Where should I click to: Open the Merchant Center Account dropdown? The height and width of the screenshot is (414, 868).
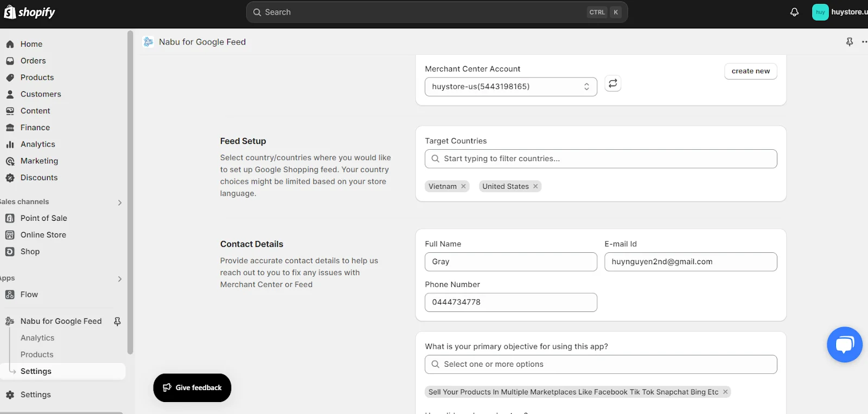point(511,87)
